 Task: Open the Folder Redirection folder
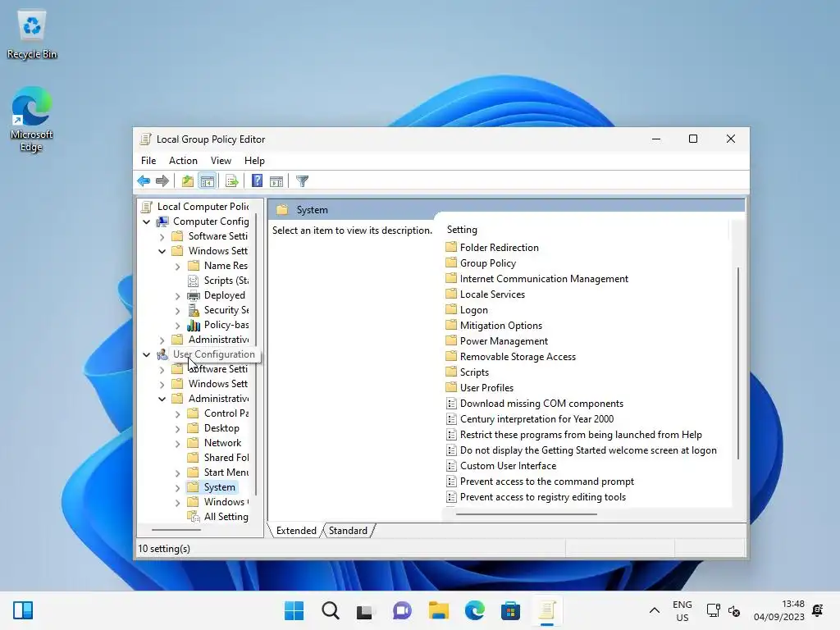pyautogui.click(x=492, y=248)
